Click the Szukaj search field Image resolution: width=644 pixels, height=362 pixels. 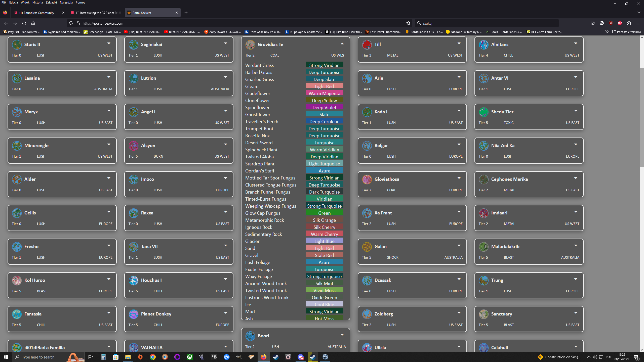coord(487,23)
